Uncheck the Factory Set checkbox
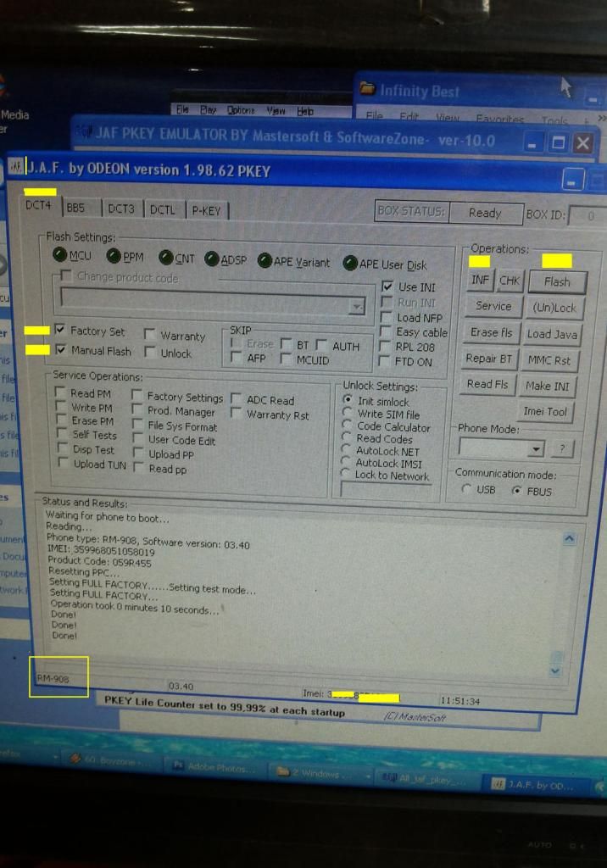Screen dimensions: 607x868 coord(60,330)
